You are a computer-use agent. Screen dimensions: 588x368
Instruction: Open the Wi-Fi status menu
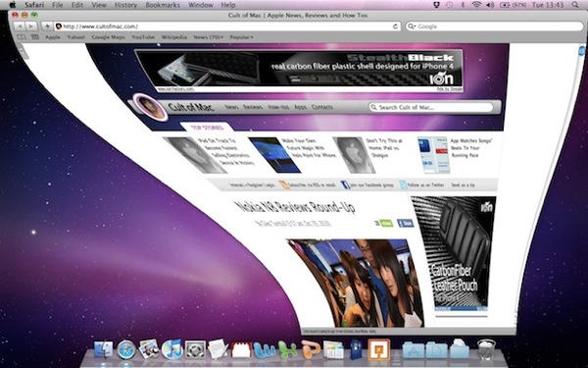pyautogui.click(x=476, y=5)
